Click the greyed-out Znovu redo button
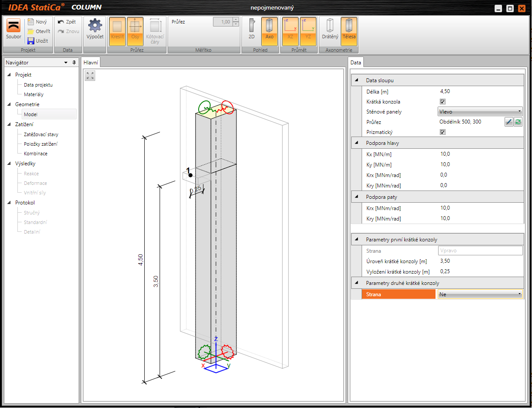This screenshot has height=408, width=532. pos(68,31)
